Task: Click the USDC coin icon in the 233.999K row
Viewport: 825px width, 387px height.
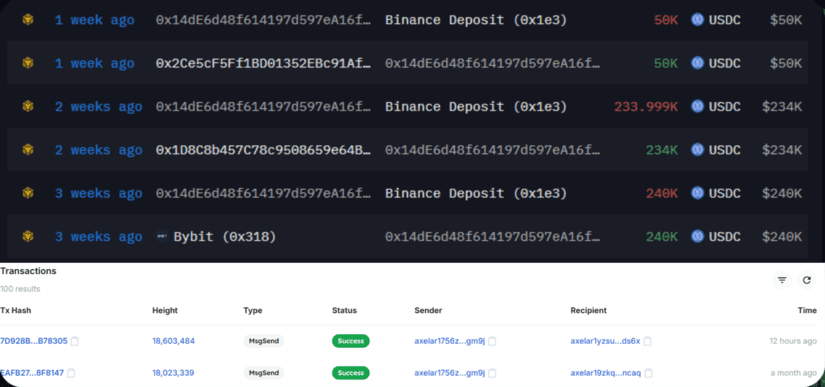Action: (698, 107)
